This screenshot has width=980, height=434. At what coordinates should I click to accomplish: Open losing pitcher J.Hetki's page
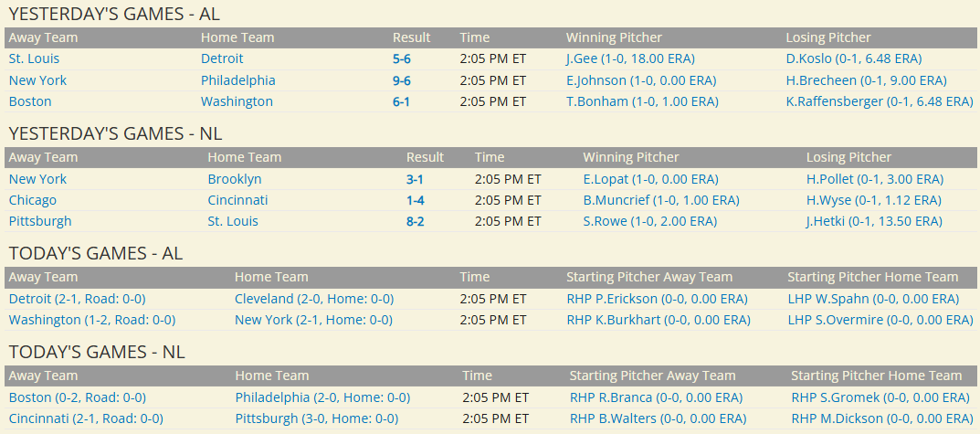874,221
